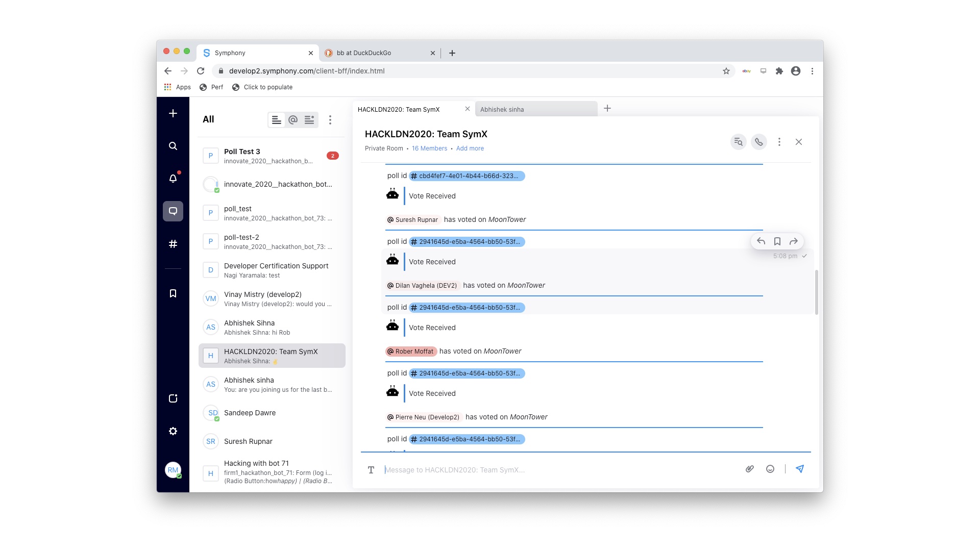Open the All conversations dropdown
Image resolution: width=980 pixels, height=551 pixels.
click(207, 119)
